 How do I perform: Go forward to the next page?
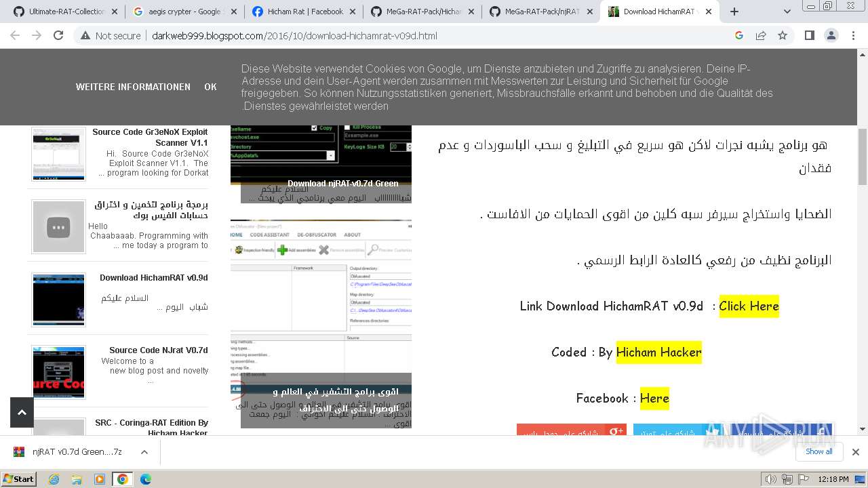point(37,35)
